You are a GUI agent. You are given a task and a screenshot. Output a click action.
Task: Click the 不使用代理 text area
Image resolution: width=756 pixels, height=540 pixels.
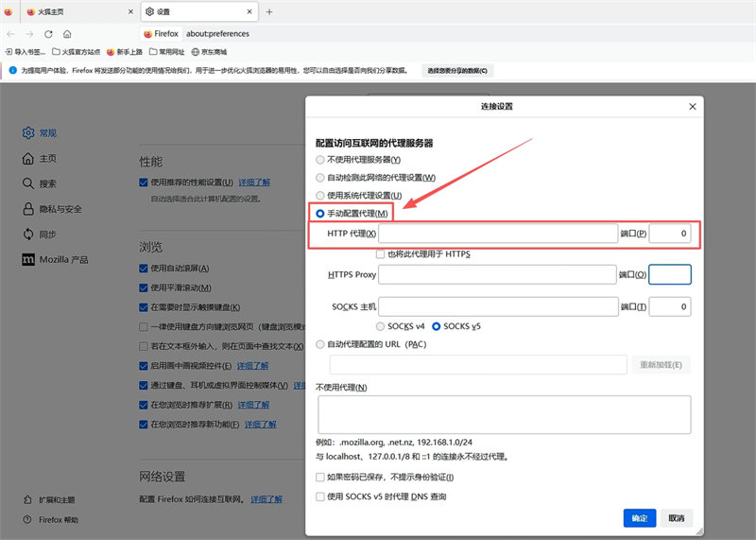tap(505, 414)
